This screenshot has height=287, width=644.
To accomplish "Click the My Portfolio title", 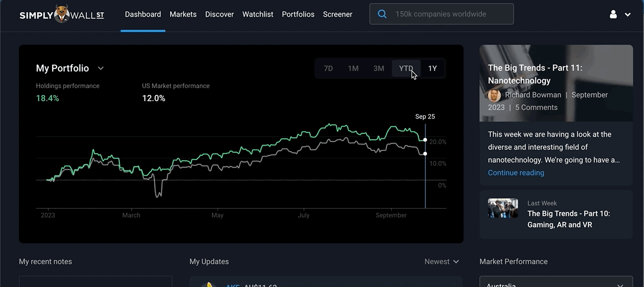I will pyautogui.click(x=62, y=68).
